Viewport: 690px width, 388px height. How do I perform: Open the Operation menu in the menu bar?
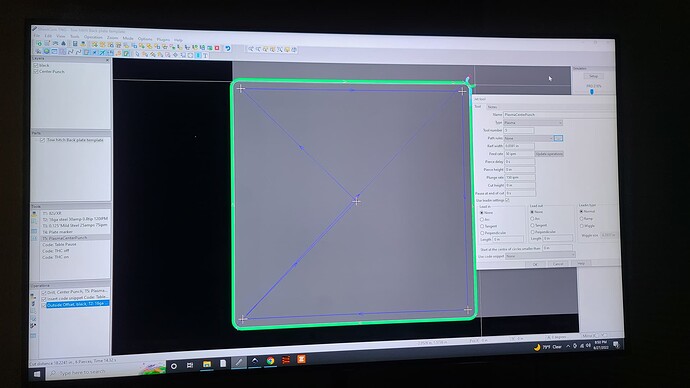tap(93, 37)
